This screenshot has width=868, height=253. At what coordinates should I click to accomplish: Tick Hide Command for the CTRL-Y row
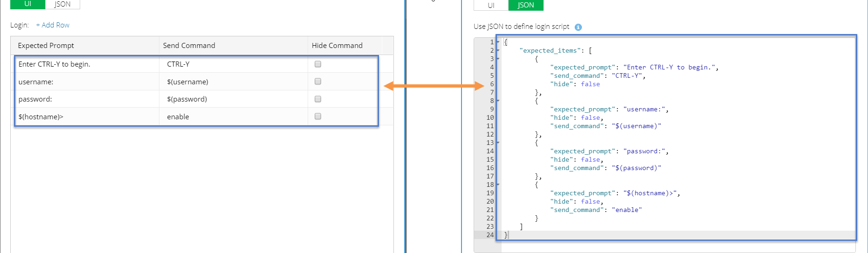pyautogui.click(x=318, y=64)
